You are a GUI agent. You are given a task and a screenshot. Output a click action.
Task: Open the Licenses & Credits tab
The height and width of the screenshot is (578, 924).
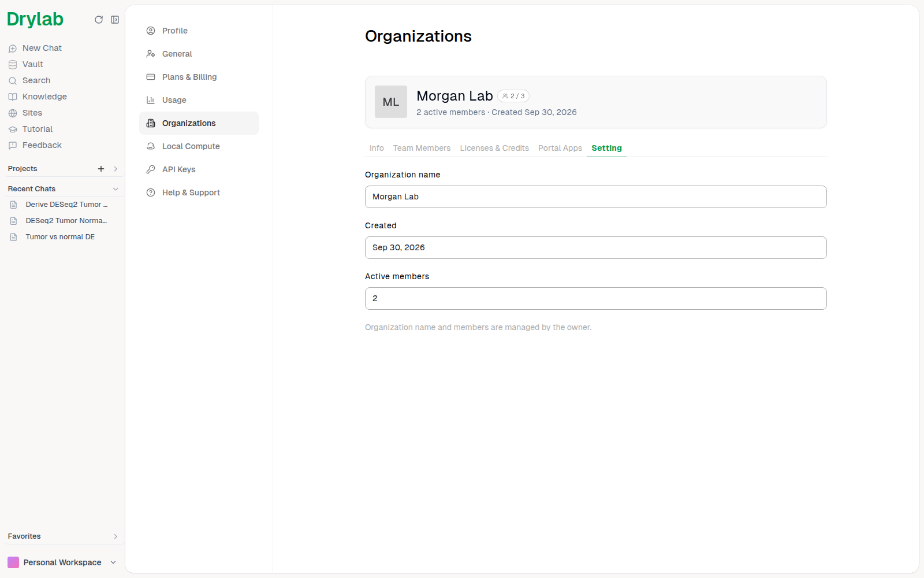tap(494, 148)
